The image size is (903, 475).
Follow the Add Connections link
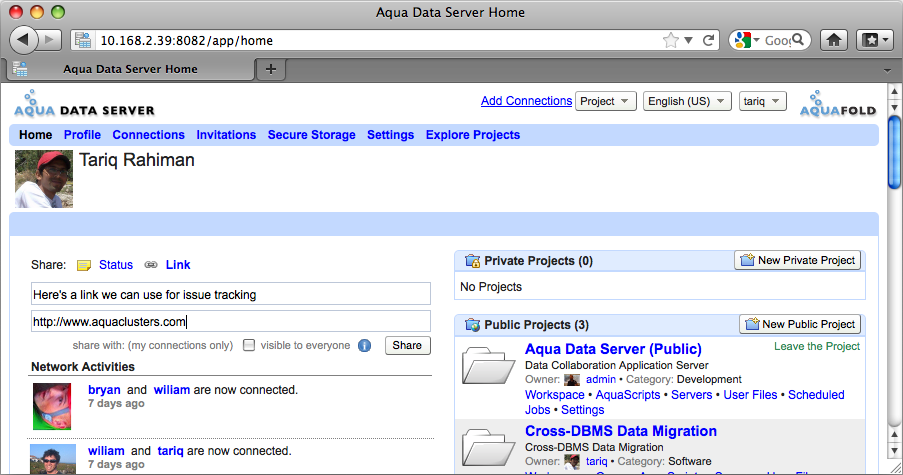coord(526,101)
